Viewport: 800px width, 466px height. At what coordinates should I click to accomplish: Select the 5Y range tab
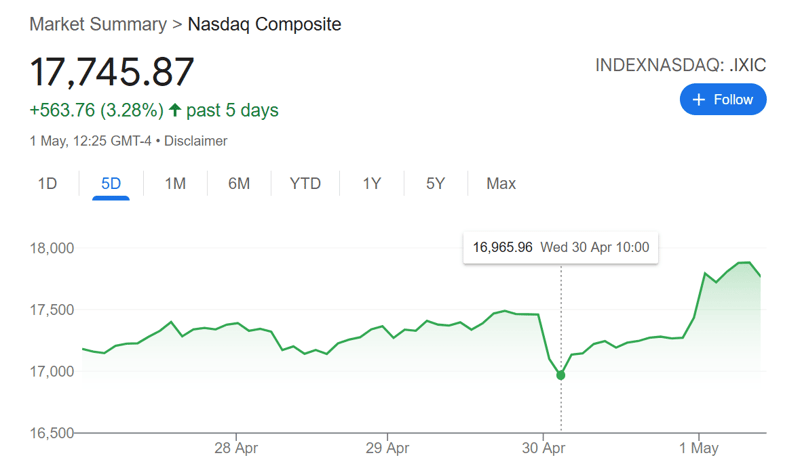click(435, 183)
